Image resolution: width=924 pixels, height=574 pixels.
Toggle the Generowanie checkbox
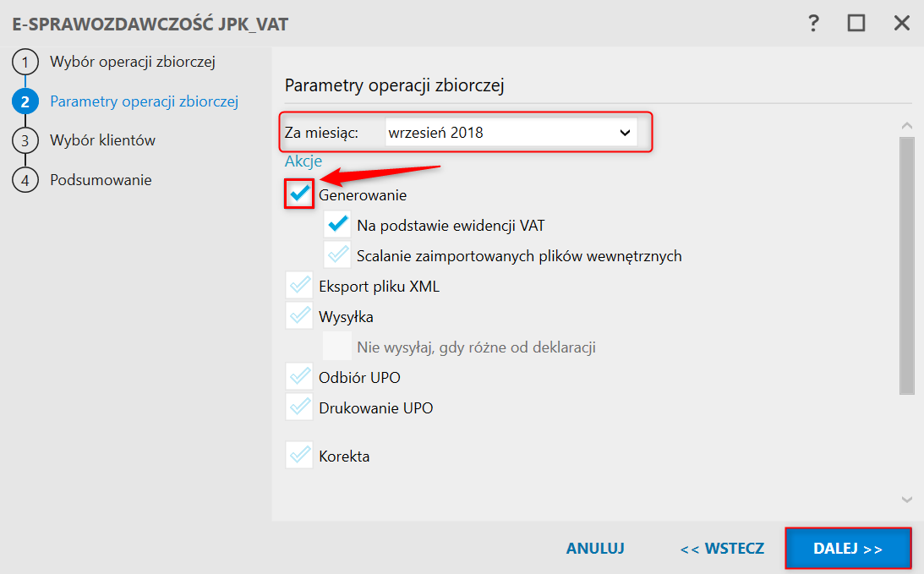pyautogui.click(x=300, y=194)
